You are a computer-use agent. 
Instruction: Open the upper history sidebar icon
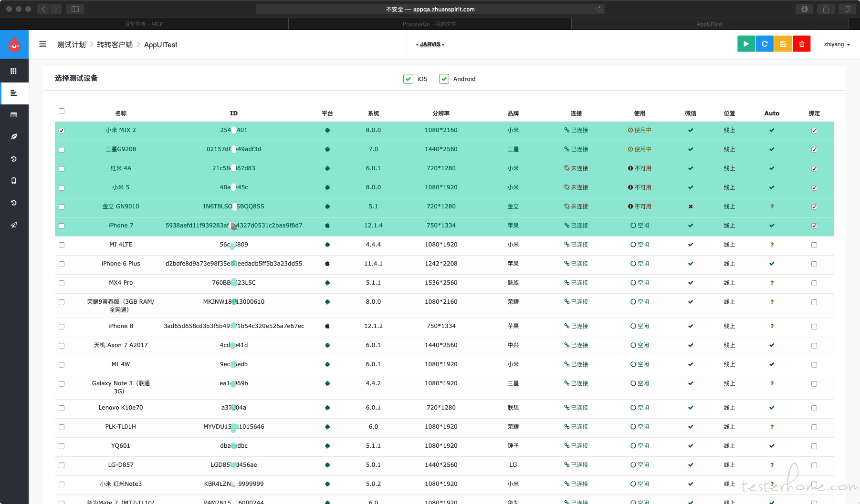pos(14,159)
